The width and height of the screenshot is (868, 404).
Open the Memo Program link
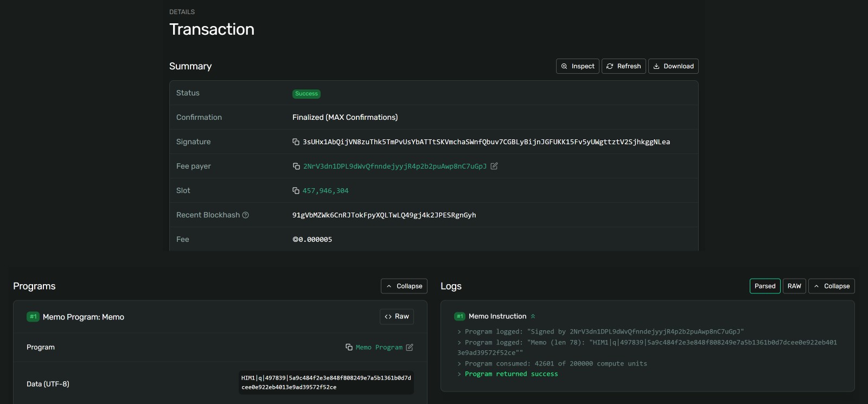pos(379,348)
